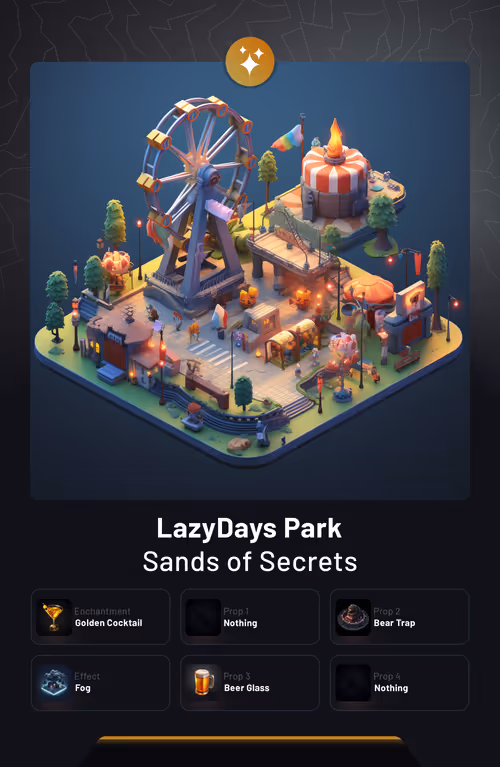Select the Enchantment Golden Cocktail card
Viewport: 500px width, 767px height.
(101, 617)
